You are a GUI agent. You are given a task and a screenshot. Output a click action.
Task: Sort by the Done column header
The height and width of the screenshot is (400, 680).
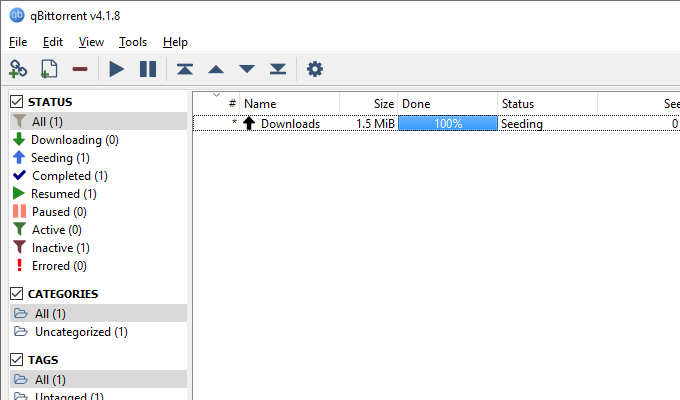448,104
